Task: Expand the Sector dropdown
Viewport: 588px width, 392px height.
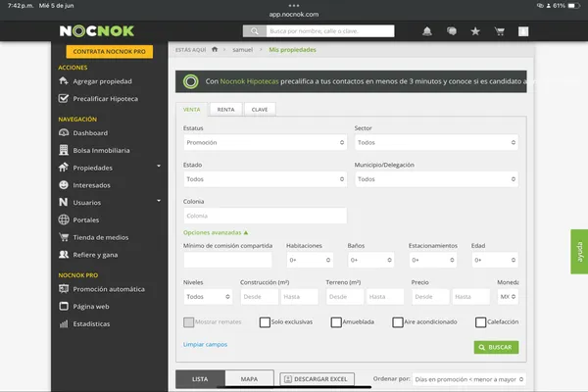Action: pos(435,142)
